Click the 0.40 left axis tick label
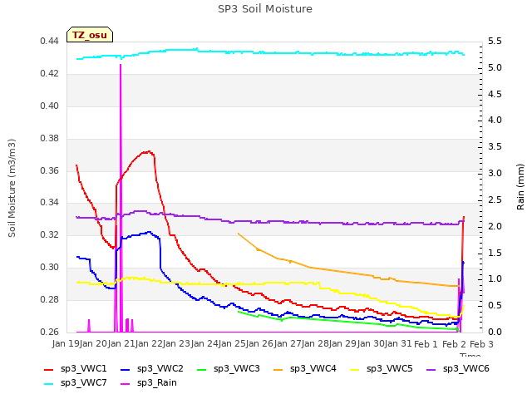This screenshot has height=399, width=532. coord(49,106)
